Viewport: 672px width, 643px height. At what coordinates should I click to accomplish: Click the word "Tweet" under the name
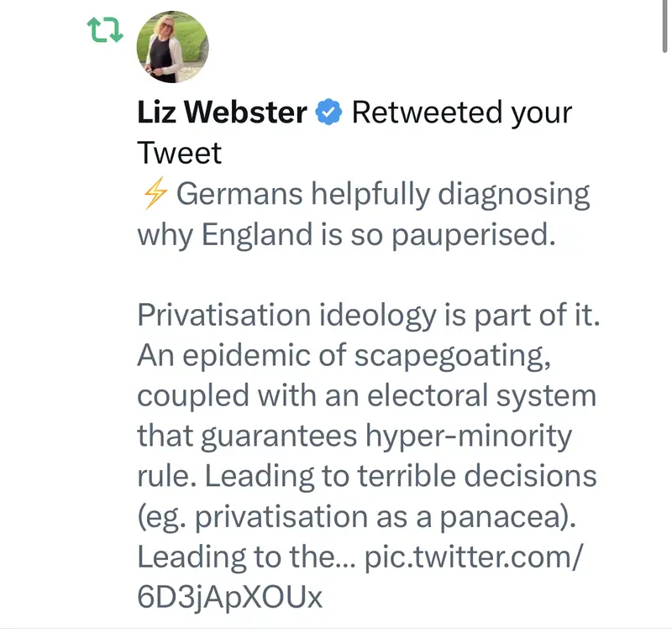[179, 153]
